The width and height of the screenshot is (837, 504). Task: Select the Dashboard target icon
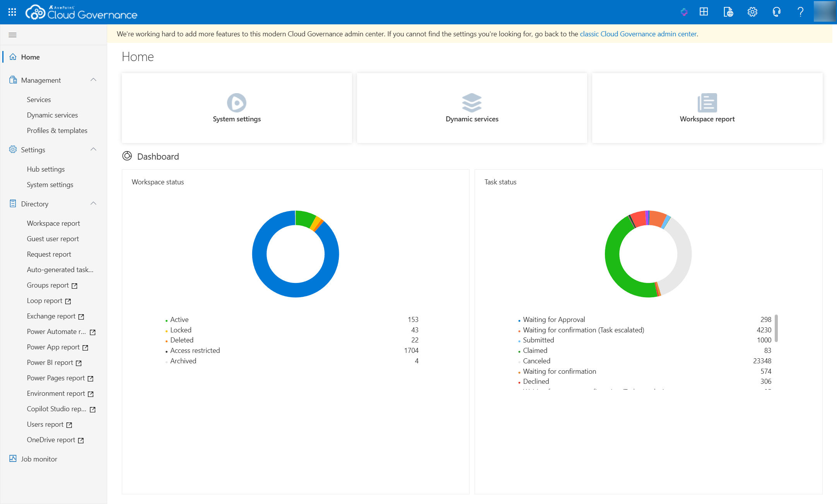(127, 156)
